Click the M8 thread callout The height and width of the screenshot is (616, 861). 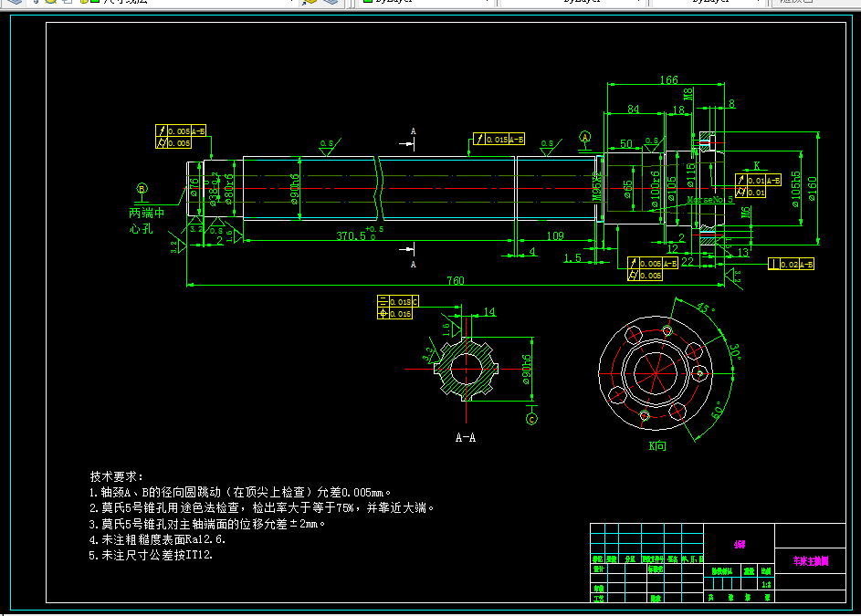pyautogui.click(x=688, y=94)
